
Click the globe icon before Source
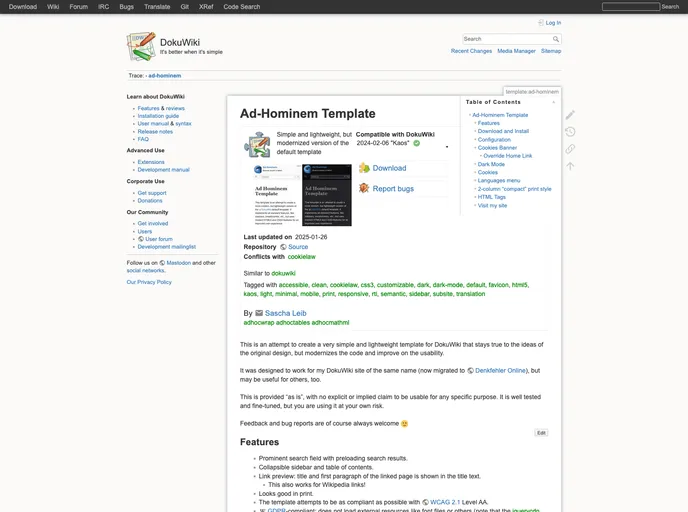[x=283, y=247]
